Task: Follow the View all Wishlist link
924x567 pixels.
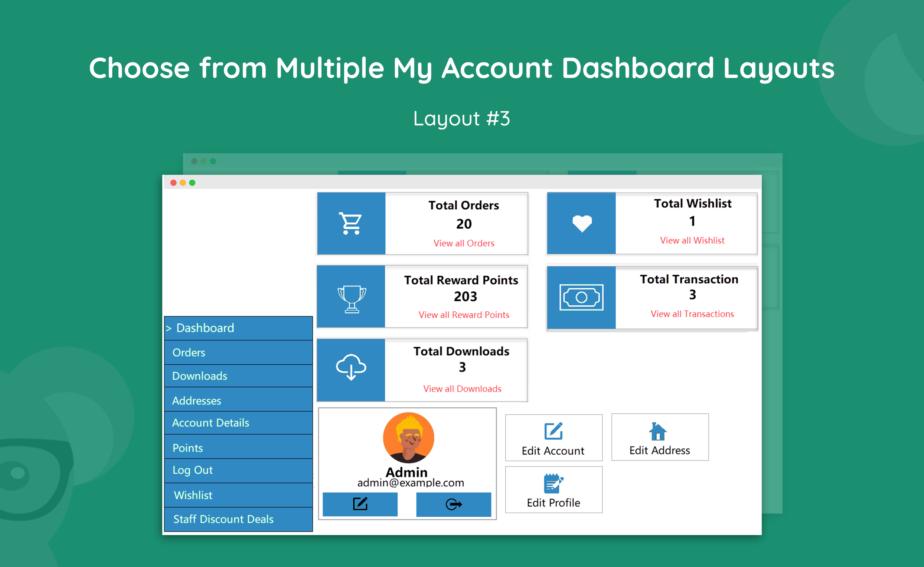Action: pyautogui.click(x=692, y=240)
